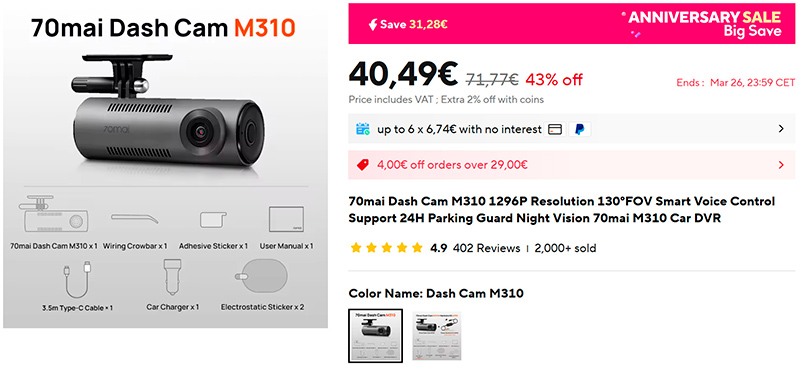Open the 402 Reviews link
This screenshot has width=800, height=368.
pos(486,249)
